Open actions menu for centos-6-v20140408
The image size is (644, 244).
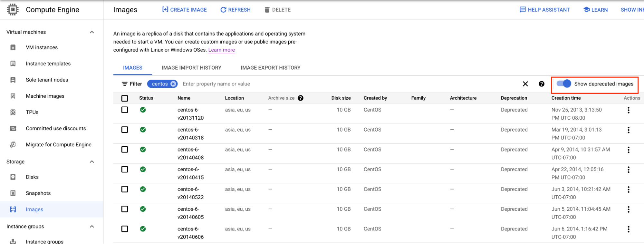629,150
